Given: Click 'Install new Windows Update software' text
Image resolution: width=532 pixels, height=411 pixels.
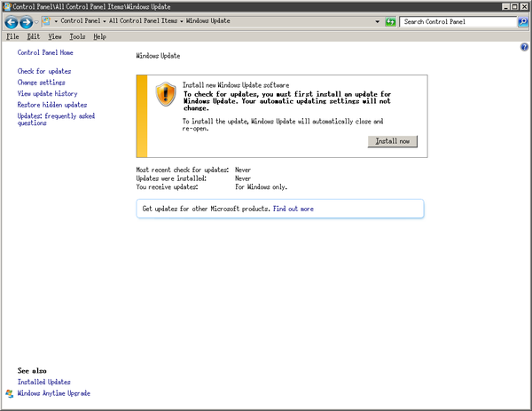Looking at the screenshot, I should [236, 85].
